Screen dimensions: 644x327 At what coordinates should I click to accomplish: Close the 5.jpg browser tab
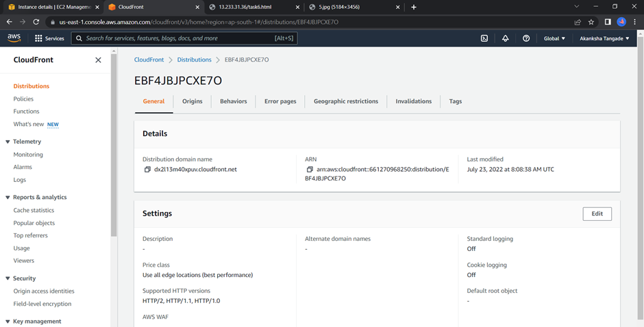[x=397, y=7]
